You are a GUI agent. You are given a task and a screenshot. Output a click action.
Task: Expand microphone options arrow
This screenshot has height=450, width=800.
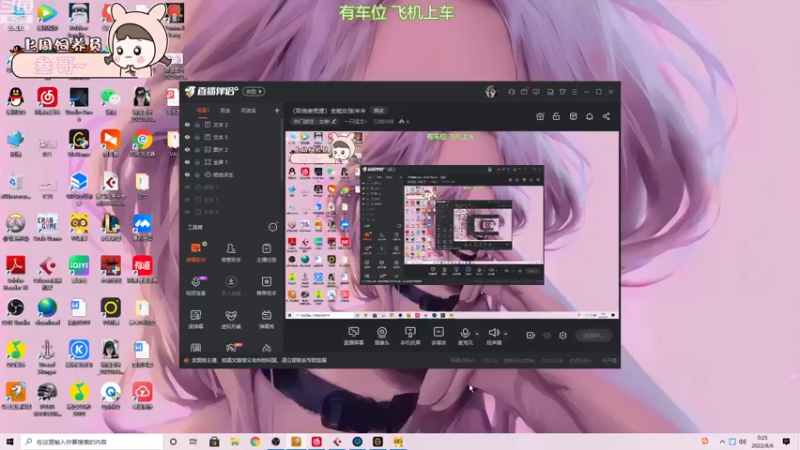click(x=477, y=334)
